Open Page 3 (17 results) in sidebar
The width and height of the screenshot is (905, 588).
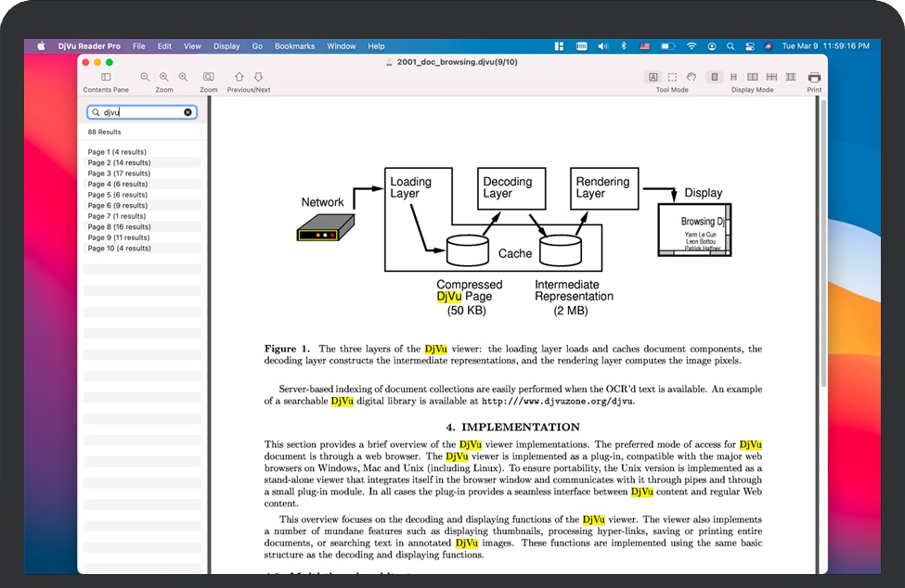click(119, 173)
